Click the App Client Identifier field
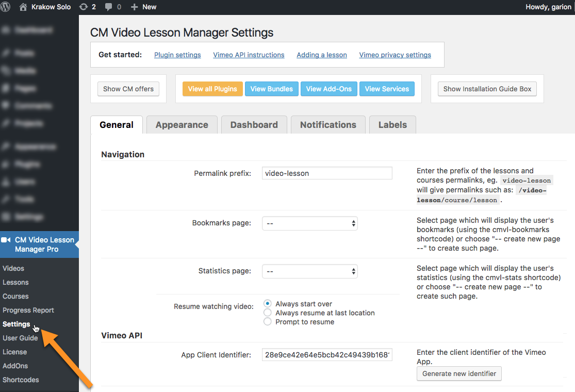Viewport: 575px width, 392px height. 327,354
